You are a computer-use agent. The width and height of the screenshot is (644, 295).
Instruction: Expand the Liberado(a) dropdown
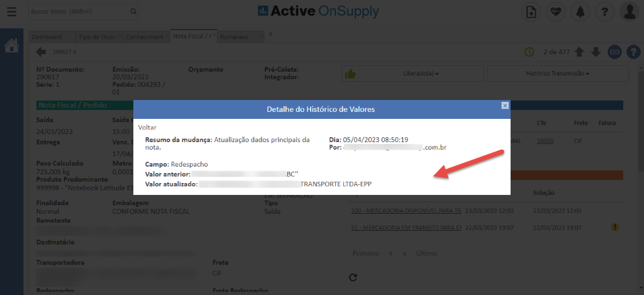coord(421,74)
